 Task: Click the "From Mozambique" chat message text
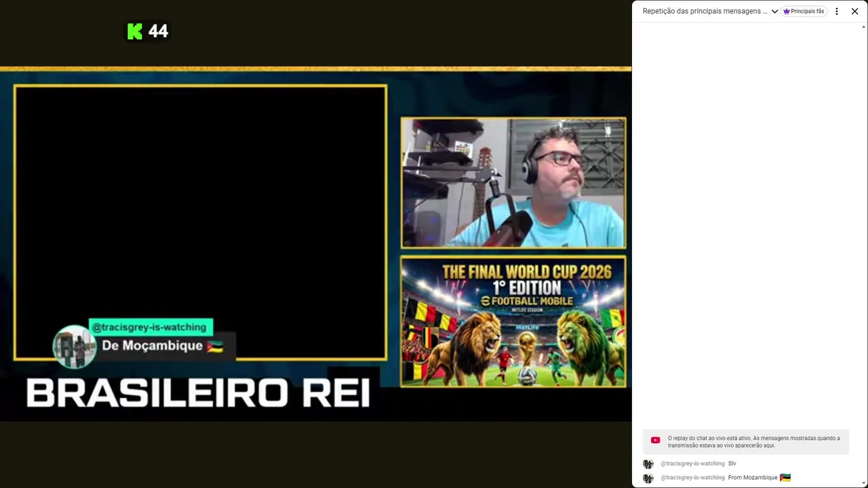pyautogui.click(x=753, y=478)
